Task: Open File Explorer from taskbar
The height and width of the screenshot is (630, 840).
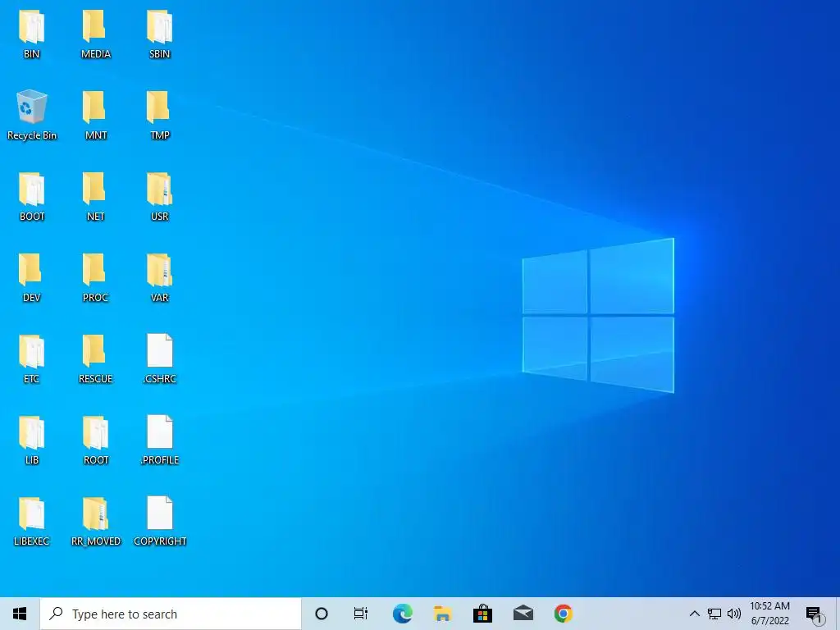Action: click(x=442, y=614)
